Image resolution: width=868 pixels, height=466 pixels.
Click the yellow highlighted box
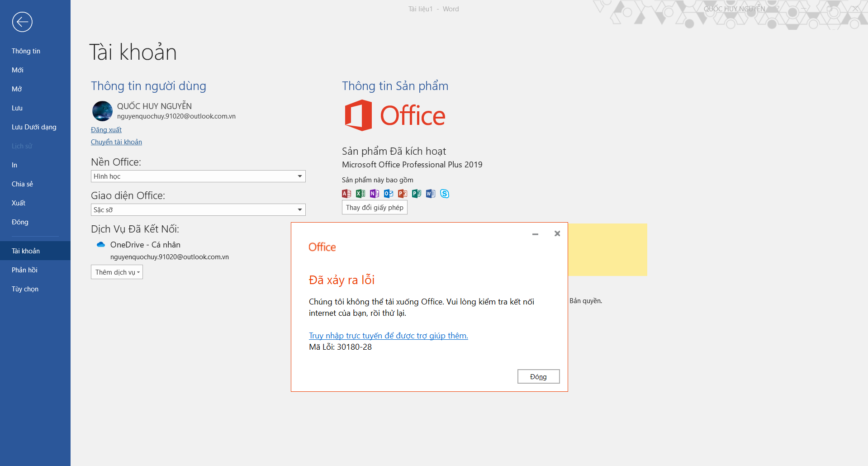(607, 249)
